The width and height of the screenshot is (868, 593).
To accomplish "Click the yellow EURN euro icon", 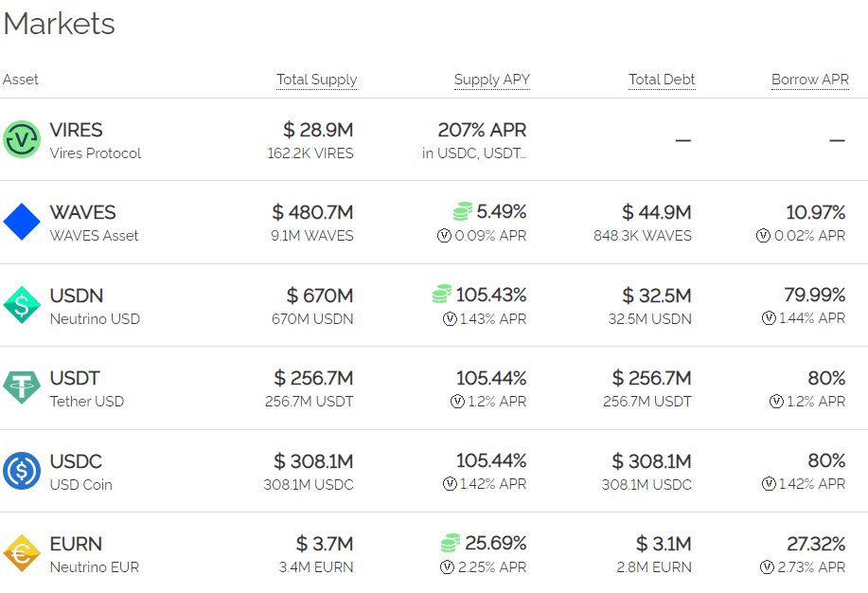I will 22,553.
